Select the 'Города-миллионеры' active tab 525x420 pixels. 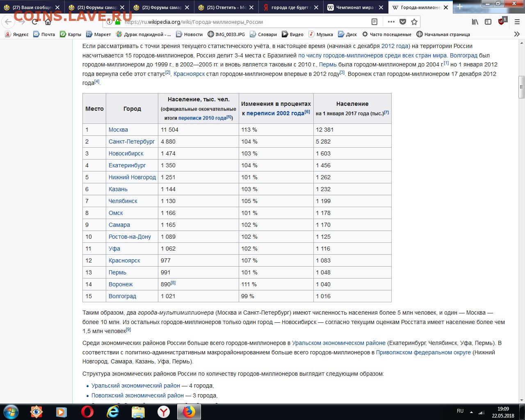pyautogui.click(x=420, y=7)
